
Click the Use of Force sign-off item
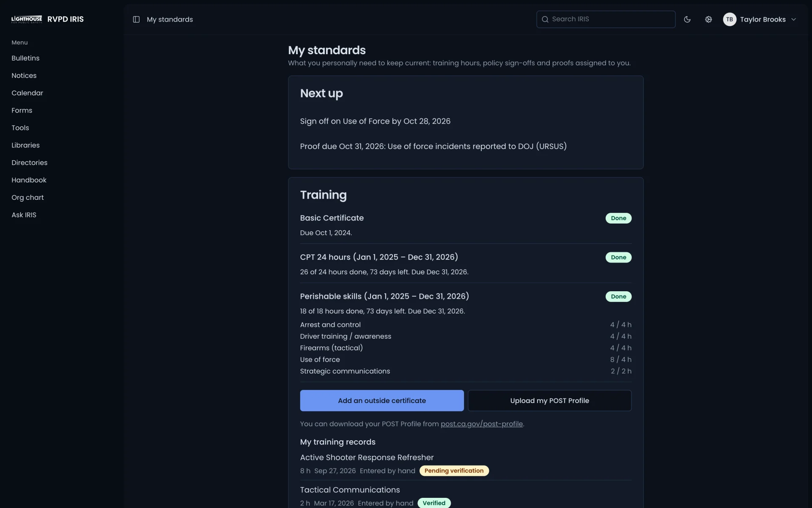375,121
